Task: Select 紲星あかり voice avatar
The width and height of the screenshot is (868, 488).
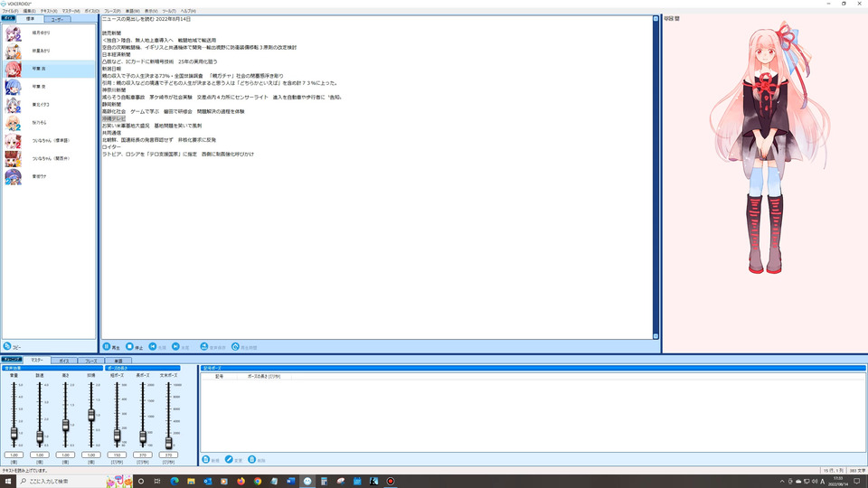Action: tap(14, 51)
